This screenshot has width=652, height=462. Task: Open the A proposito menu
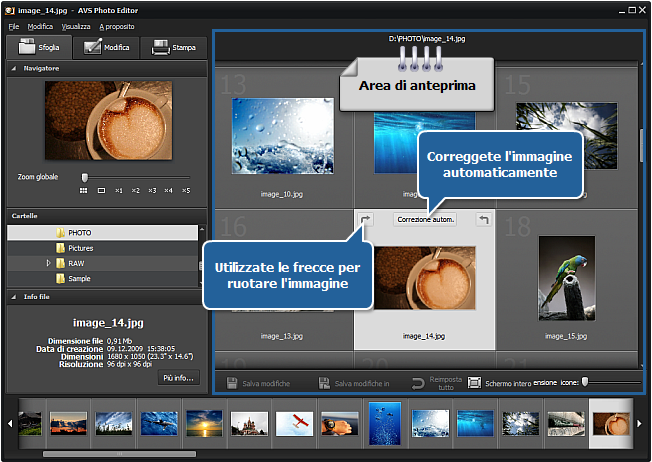(x=116, y=27)
